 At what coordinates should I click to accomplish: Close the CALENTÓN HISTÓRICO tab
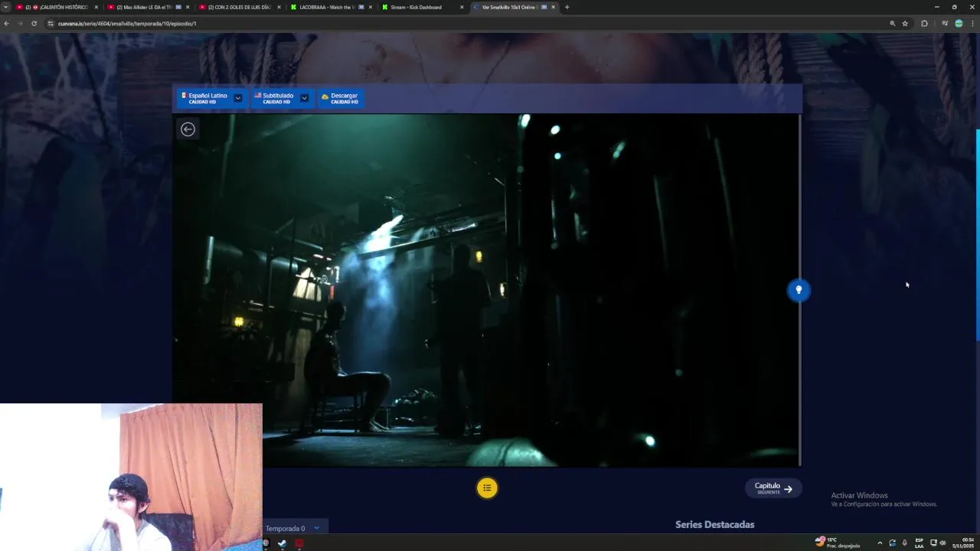[96, 7]
